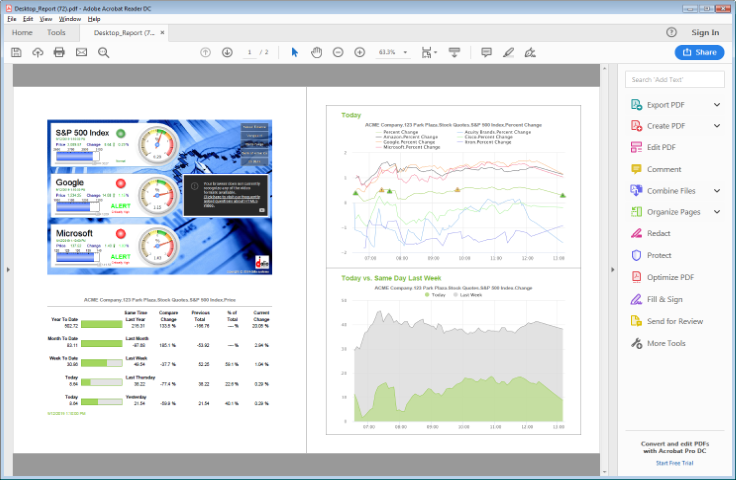The height and width of the screenshot is (480, 736).
Task: Open the File menu
Action: tap(12, 19)
